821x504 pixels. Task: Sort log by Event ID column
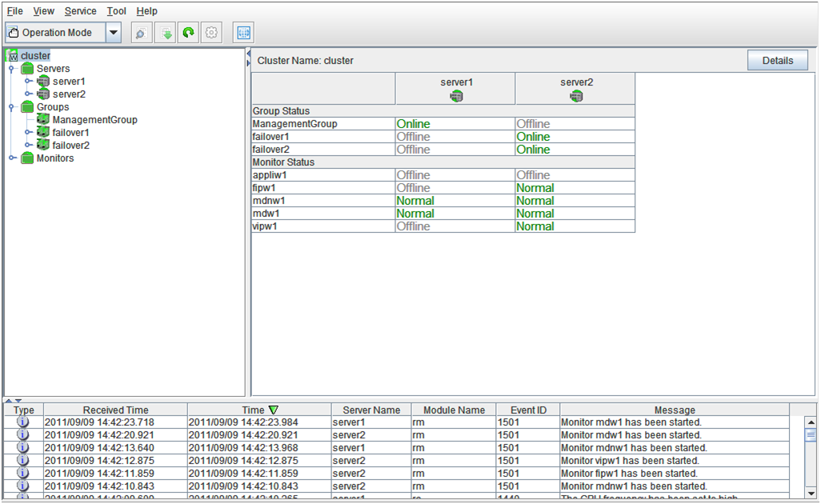click(528, 410)
